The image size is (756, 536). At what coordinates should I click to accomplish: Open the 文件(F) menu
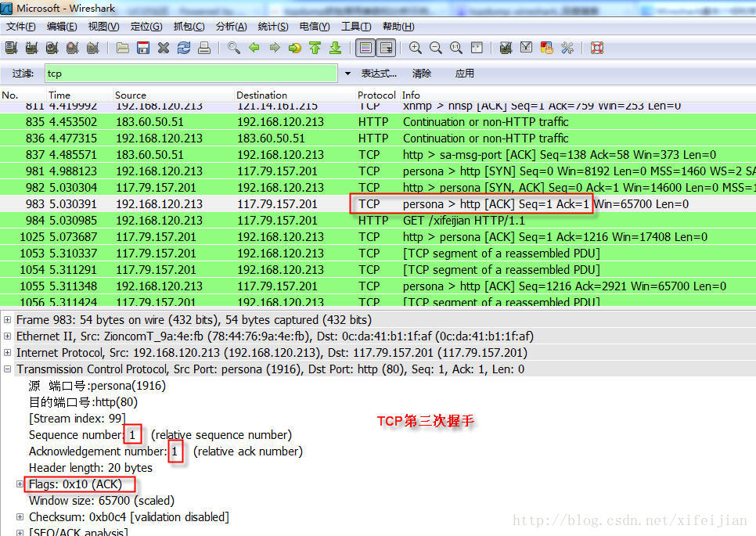[20, 27]
